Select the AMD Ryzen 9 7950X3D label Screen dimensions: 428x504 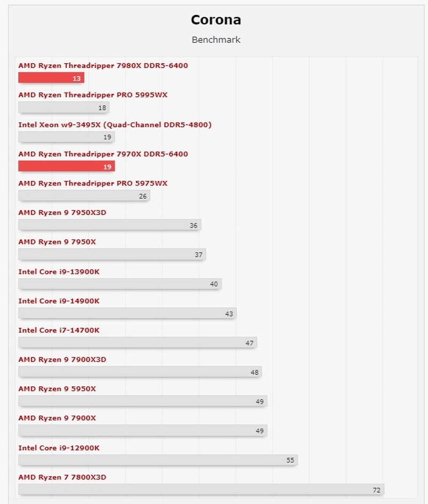[62, 212]
